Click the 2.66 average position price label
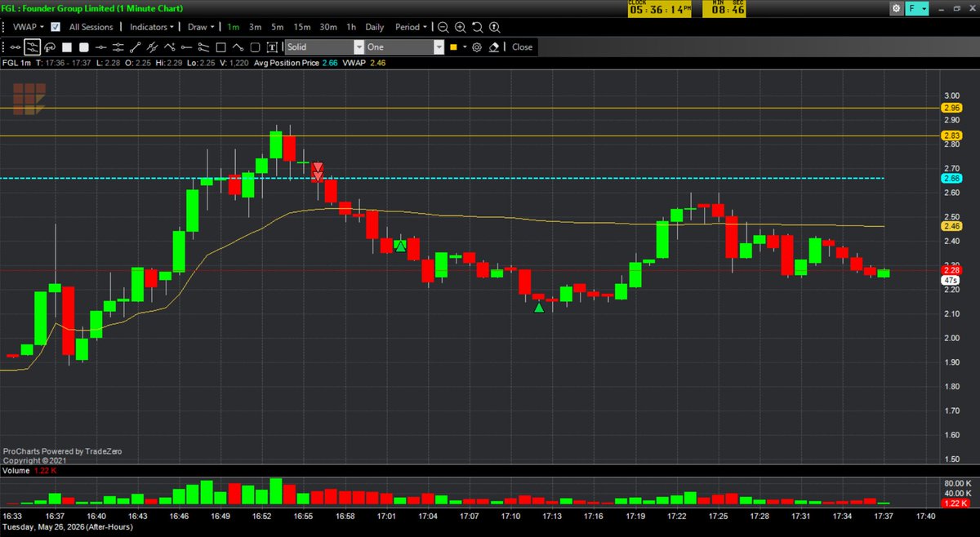Screen dimensions: 980x537 (x=952, y=178)
